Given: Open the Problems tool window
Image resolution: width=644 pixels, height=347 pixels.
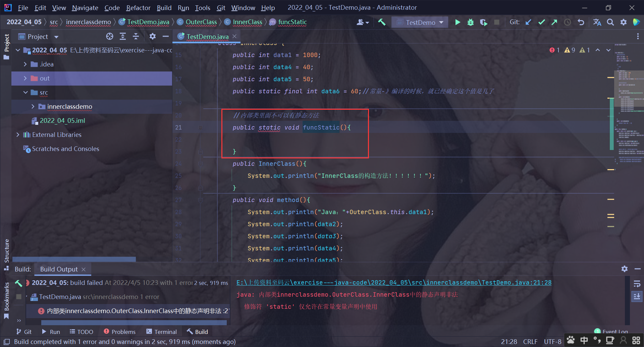Looking at the screenshot, I should (120, 332).
